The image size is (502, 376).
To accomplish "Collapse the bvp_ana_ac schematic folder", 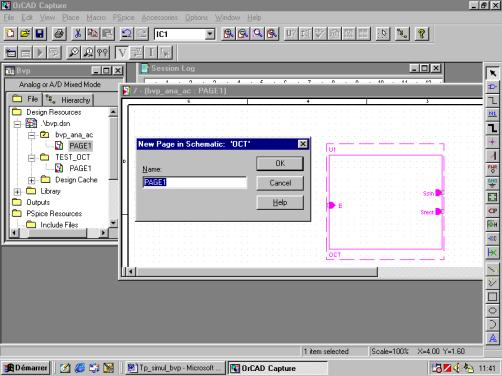I will point(32,135).
